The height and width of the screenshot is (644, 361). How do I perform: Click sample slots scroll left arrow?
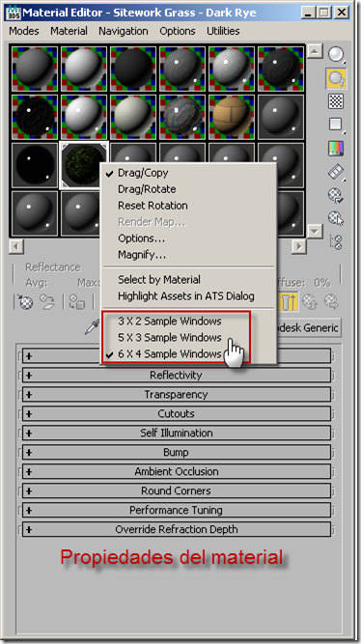click(16, 246)
